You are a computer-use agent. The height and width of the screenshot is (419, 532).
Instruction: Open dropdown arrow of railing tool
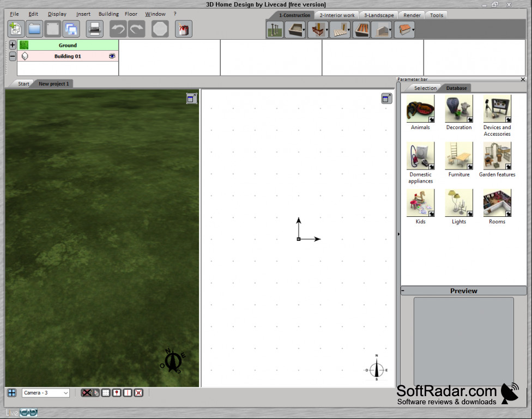[x=327, y=30]
